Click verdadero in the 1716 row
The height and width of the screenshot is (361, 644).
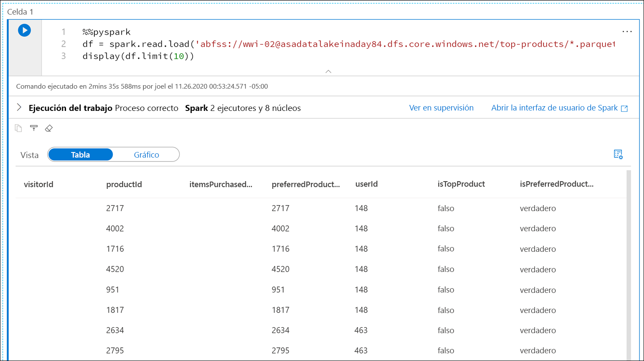click(x=538, y=249)
